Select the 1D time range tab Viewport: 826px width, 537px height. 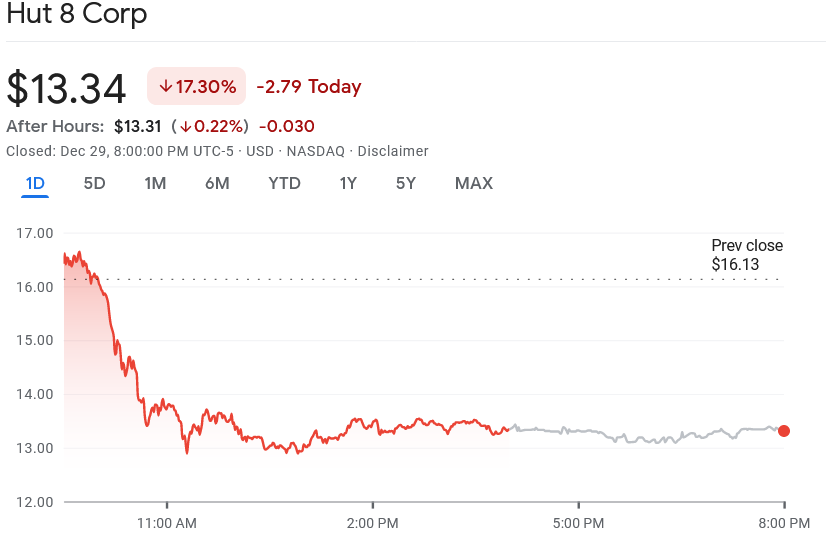[x=35, y=183]
